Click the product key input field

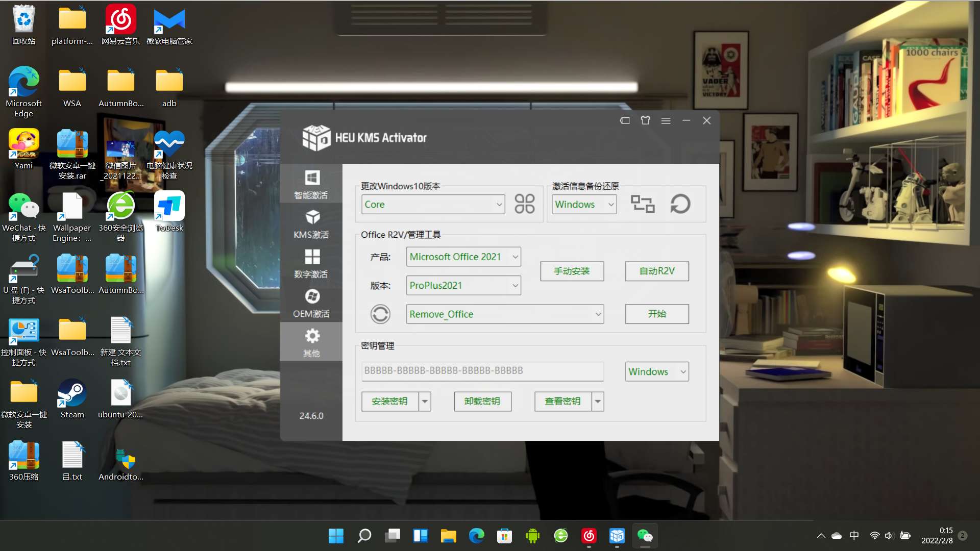[482, 370]
